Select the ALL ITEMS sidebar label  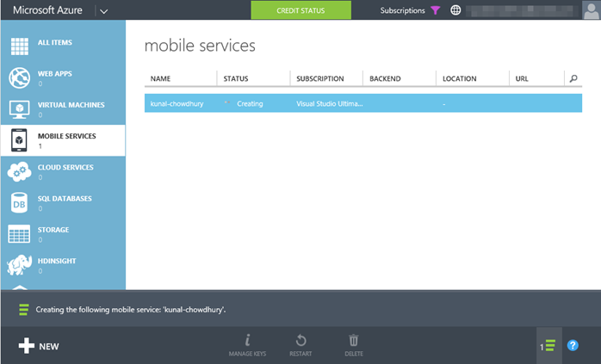(x=55, y=42)
